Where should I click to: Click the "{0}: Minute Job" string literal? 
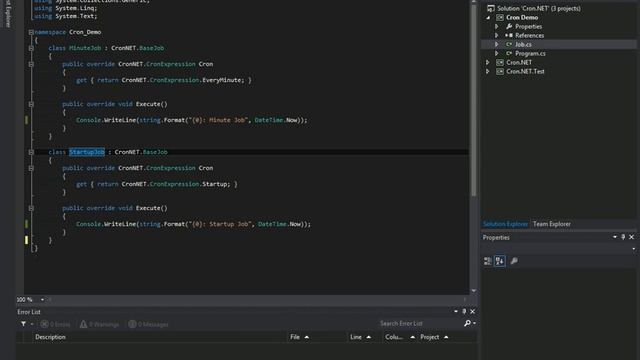[218, 120]
